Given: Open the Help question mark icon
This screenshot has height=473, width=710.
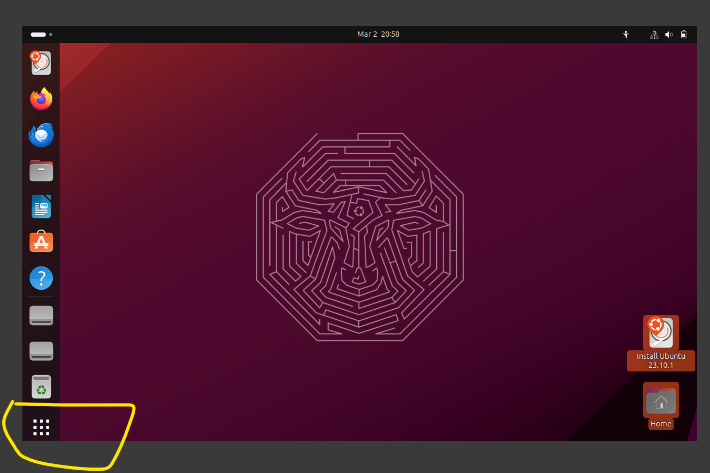Looking at the screenshot, I should [x=41, y=278].
